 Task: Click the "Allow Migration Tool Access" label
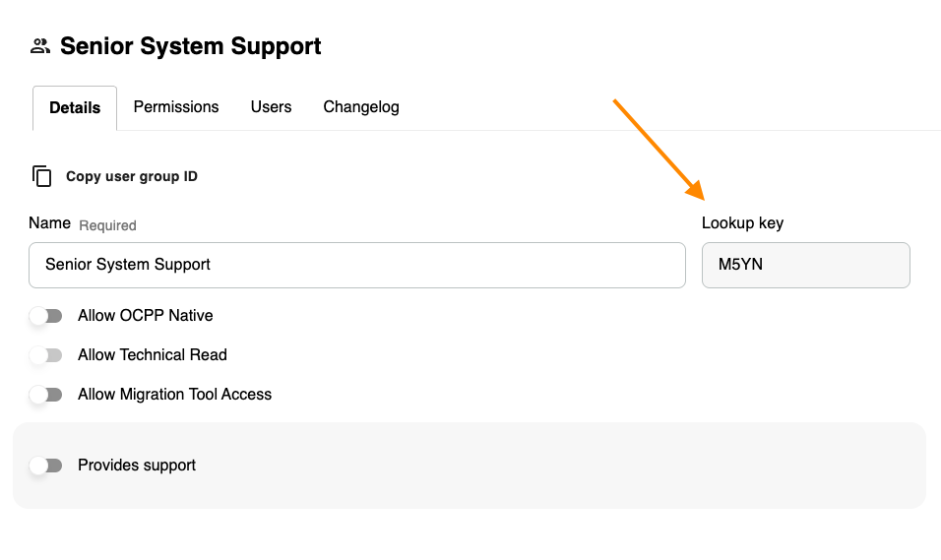(174, 395)
